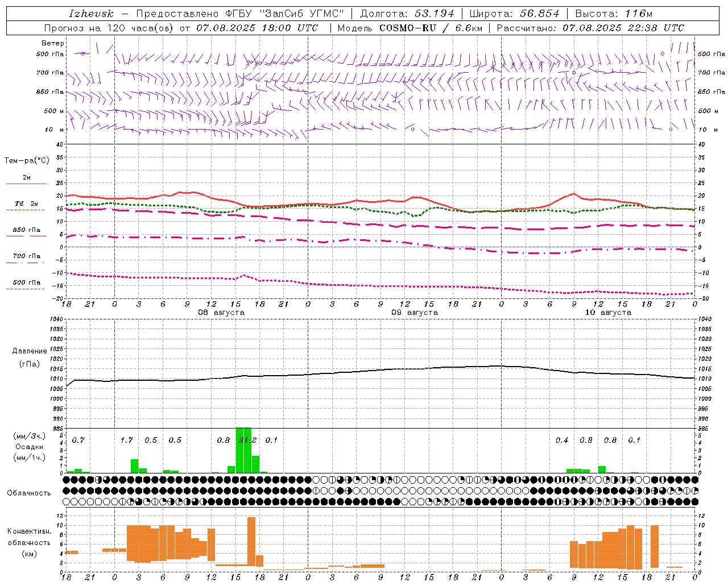Screen dimensions: 728x582
Task: Click the 08 августа date label
Action: click(x=221, y=313)
